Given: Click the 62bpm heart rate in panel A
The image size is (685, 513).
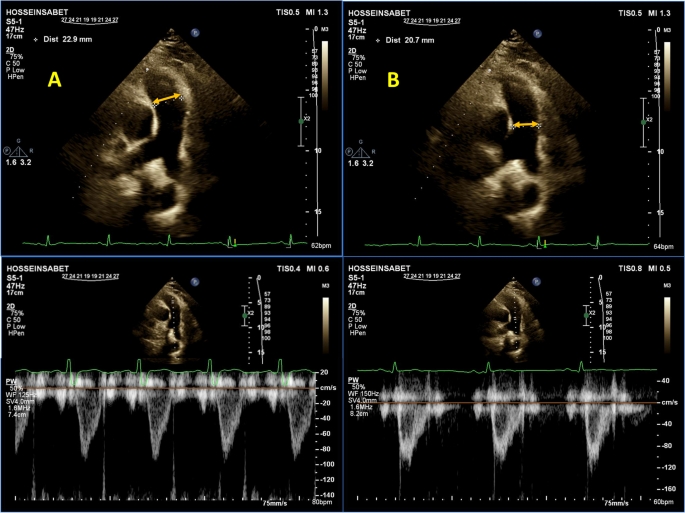Looking at the screenshot, I should click(322, 246).
